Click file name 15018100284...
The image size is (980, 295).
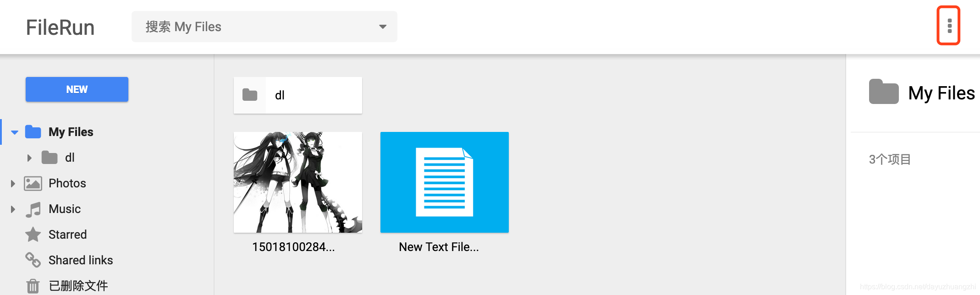click(293, 247)
